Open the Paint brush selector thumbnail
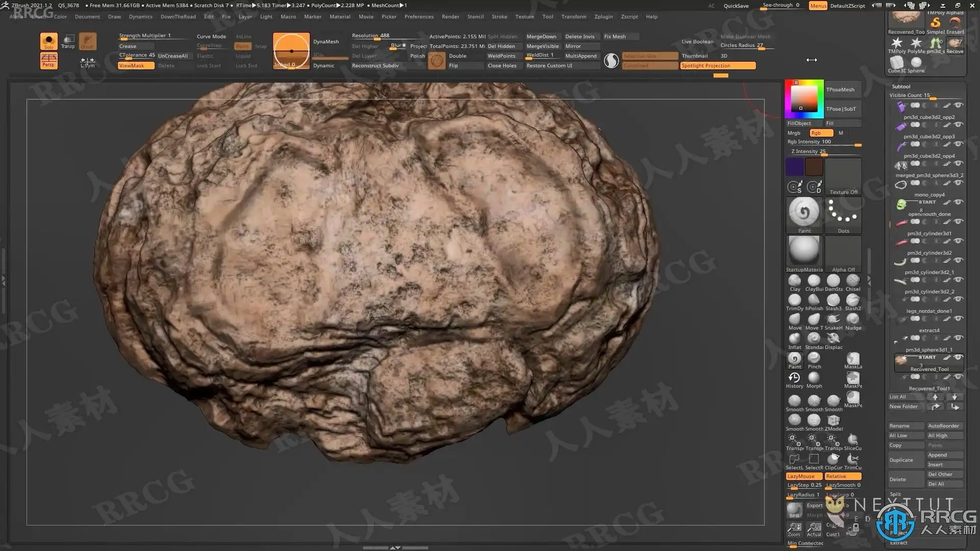 [x=804, y=215]
